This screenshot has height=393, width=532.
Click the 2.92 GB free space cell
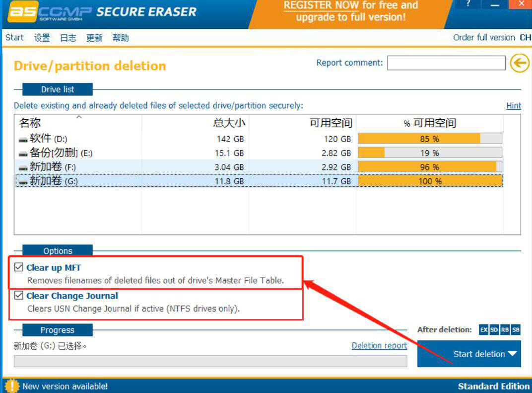click(x=336, y=167)
